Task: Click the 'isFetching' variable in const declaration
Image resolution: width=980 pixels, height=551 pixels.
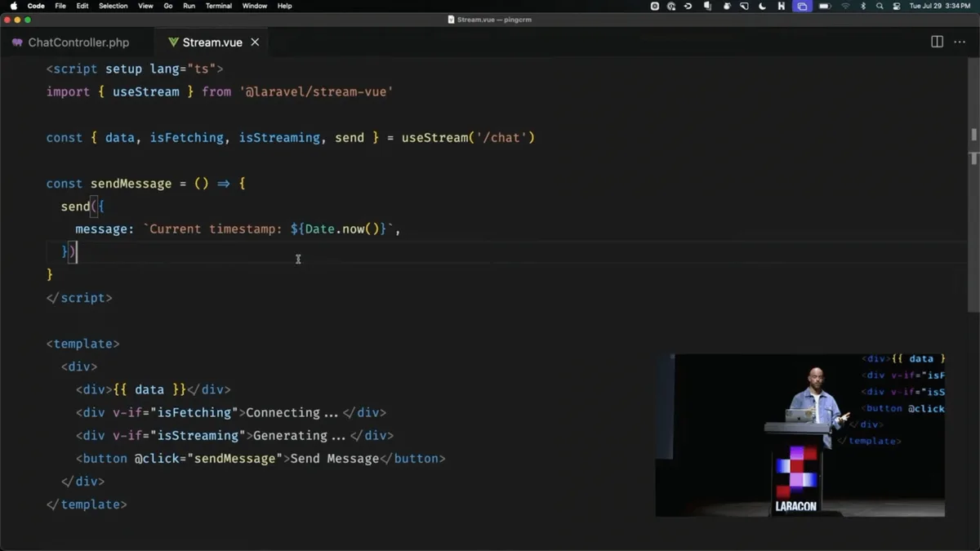Action: pyautogui.click(x=187, y=137)
